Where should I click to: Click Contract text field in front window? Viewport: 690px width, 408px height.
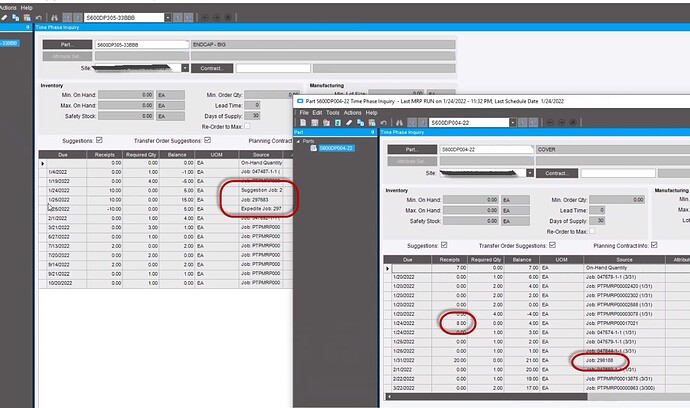tap(618, 173)
